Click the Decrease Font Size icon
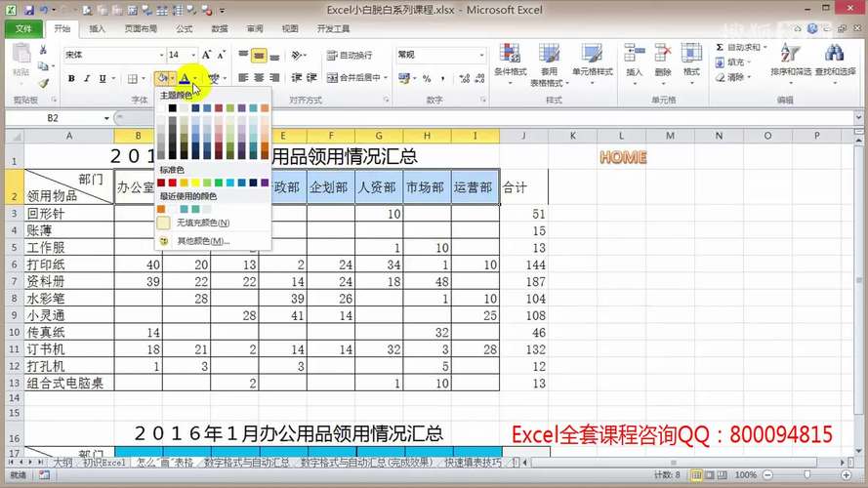 tap(222, 55)
